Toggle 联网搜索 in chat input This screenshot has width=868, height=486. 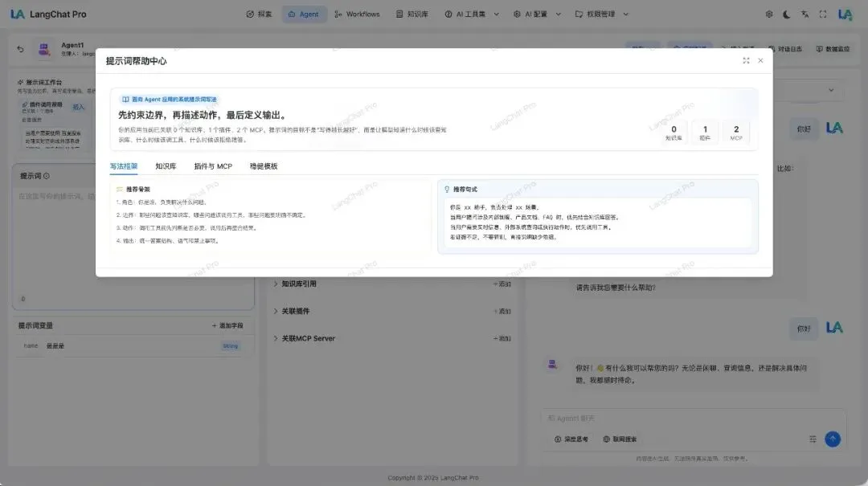click(x=620, y=439)
